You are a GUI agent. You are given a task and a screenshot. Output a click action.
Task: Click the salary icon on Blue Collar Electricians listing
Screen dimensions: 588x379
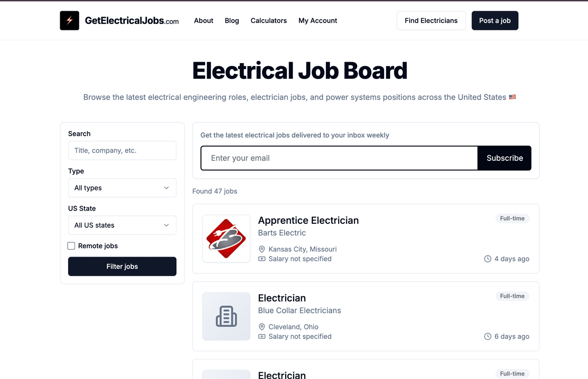[262, 336]
